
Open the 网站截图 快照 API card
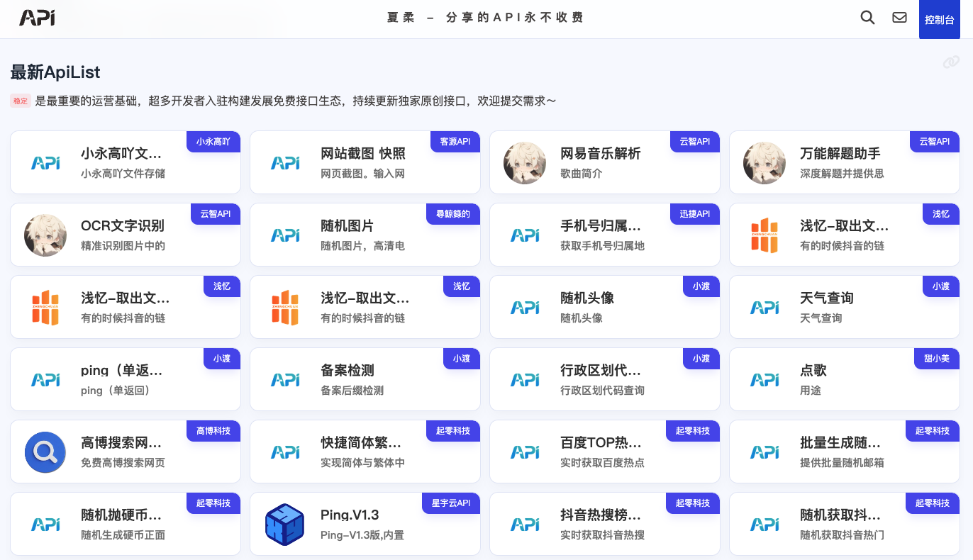[365, 163]
